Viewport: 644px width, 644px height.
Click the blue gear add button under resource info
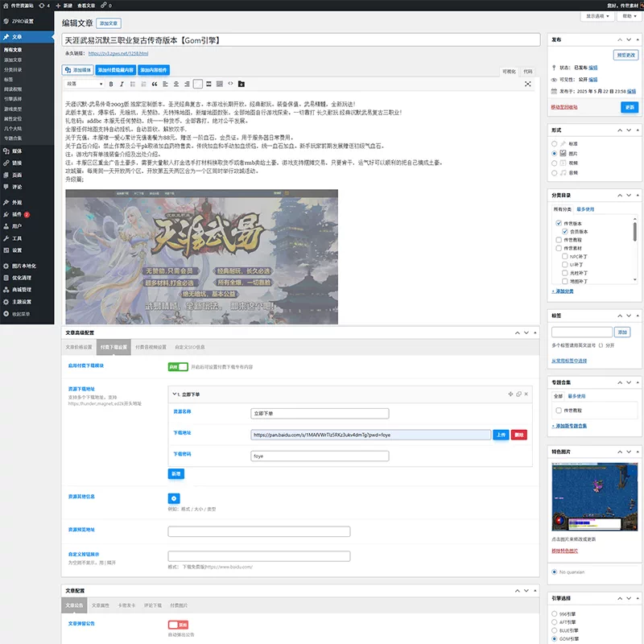174,498
